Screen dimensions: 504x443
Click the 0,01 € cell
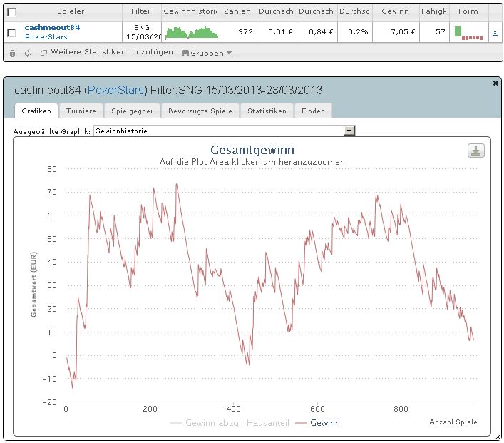pyautogui.click(x=277, y=32)
